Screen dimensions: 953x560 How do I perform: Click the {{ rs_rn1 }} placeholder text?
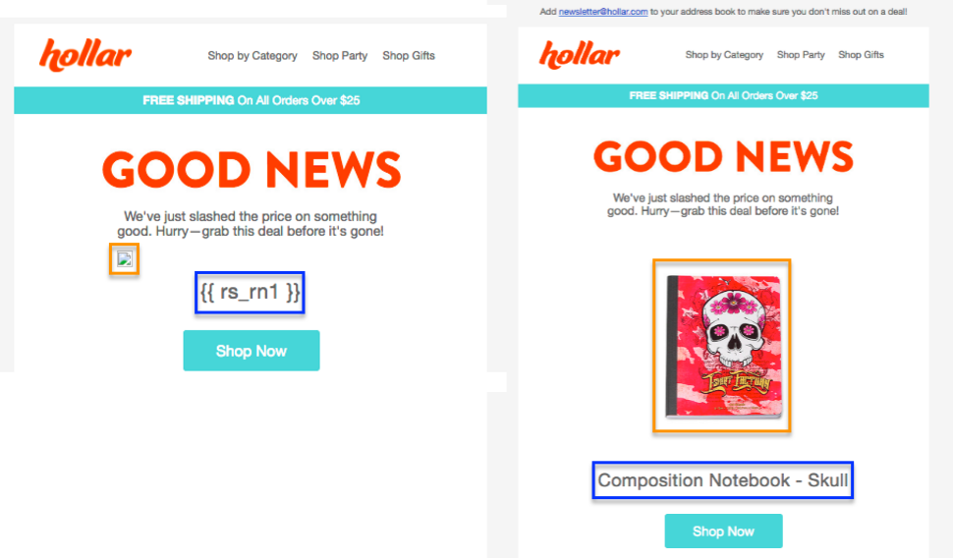(x=250, y=293)
